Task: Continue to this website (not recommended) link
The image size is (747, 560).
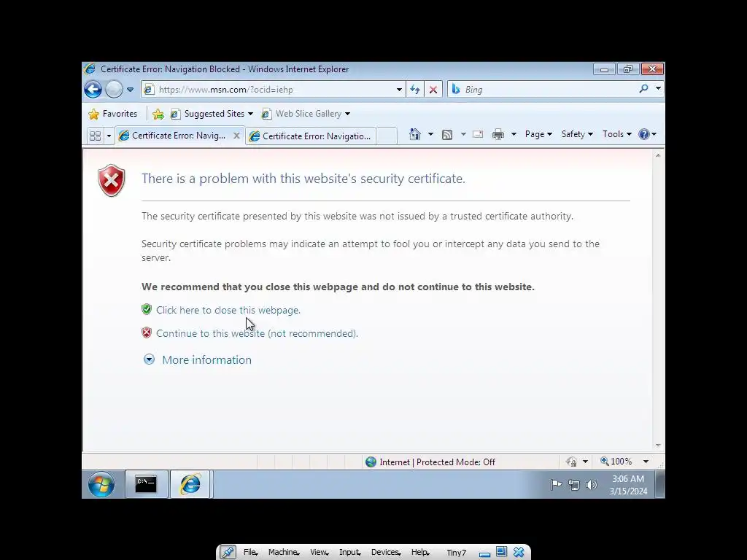Action: click(x=258, y=333)
